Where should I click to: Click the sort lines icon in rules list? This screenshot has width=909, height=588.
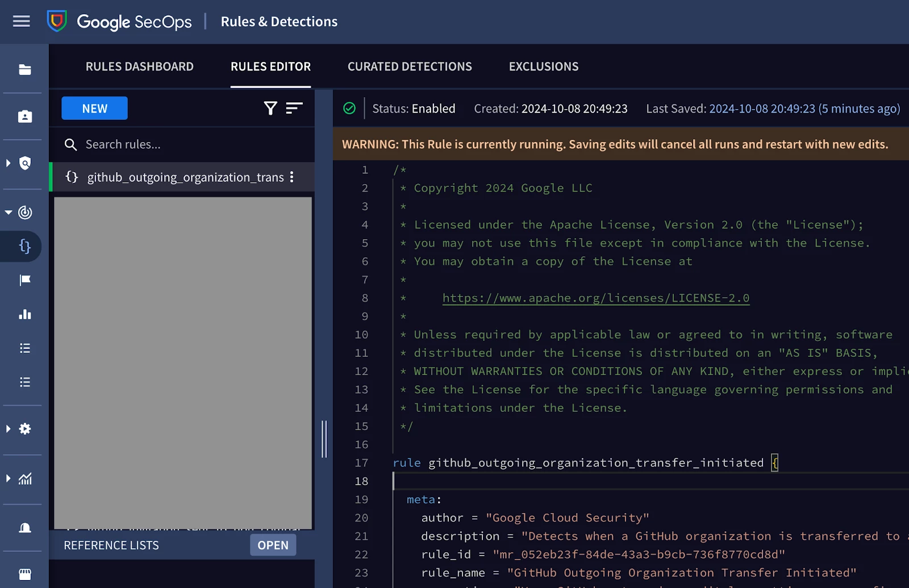point(294,108)
